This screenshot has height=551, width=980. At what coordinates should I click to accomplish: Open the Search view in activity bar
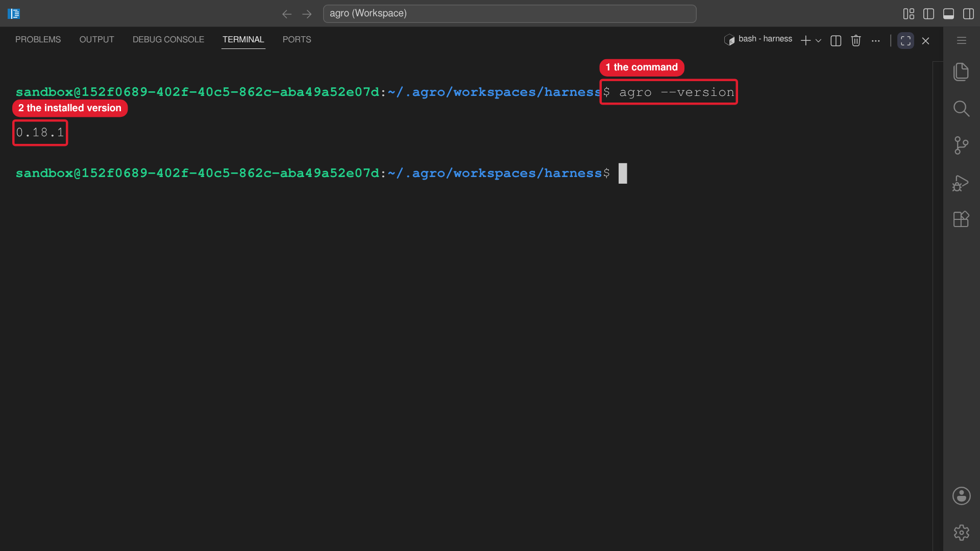pos(961,109)
